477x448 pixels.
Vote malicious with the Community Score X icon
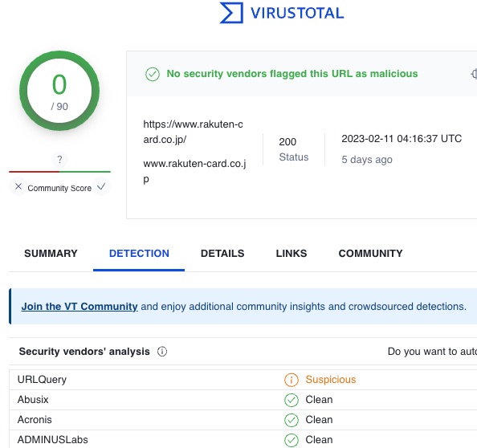point(18,186)
